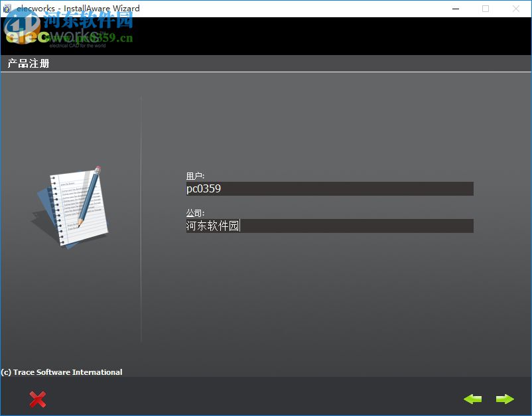
Task: Click the '(c) Trace Software International' copyright text
Action: [x=61, y=372]
